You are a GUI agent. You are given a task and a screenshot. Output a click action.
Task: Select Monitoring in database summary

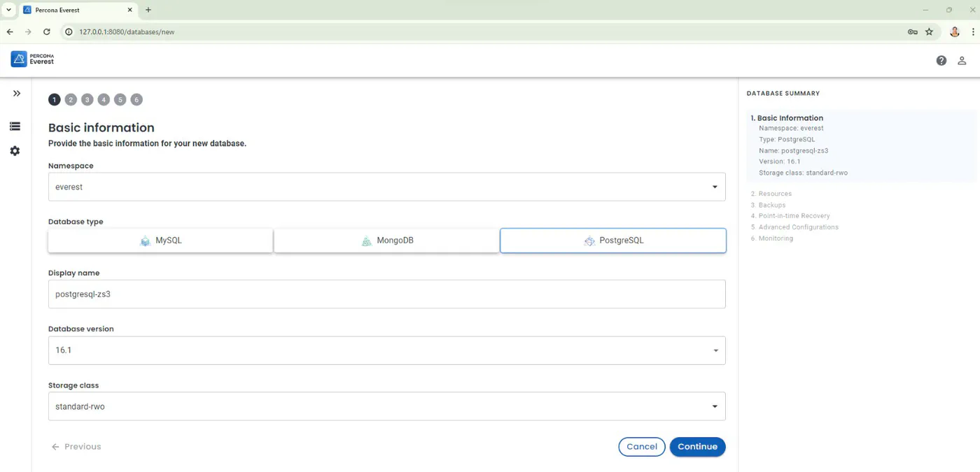771,238
